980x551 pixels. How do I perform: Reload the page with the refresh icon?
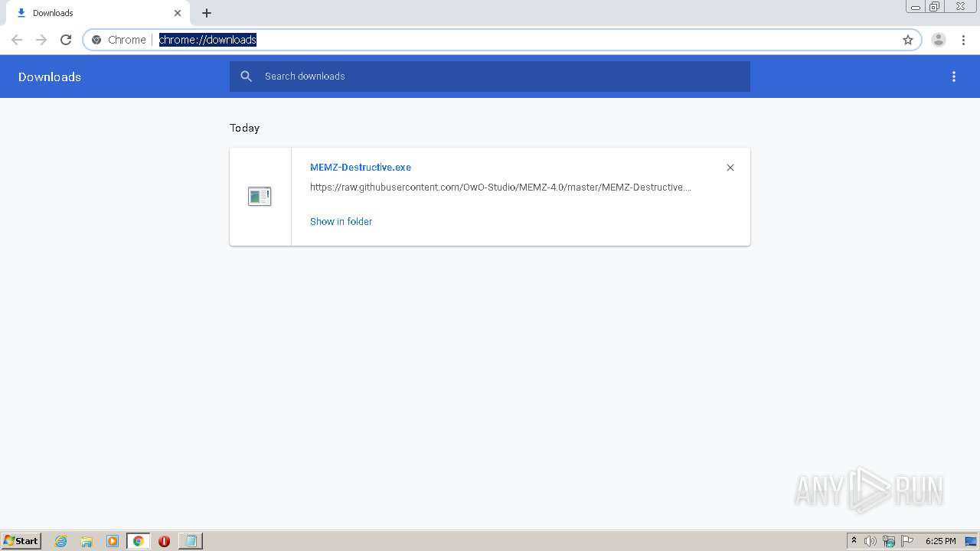coord(66,40)
